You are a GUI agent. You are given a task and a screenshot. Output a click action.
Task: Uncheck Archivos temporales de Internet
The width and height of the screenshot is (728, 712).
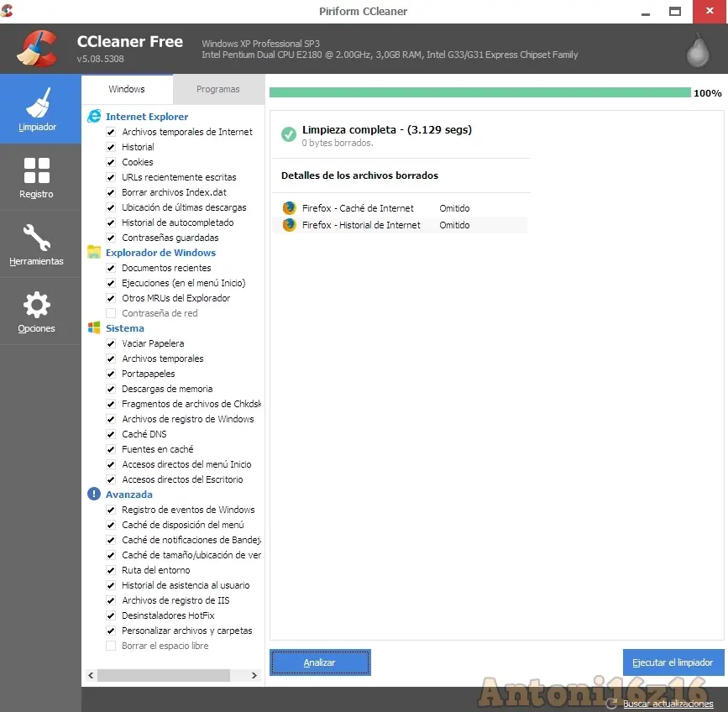click(x=111, y=132)
